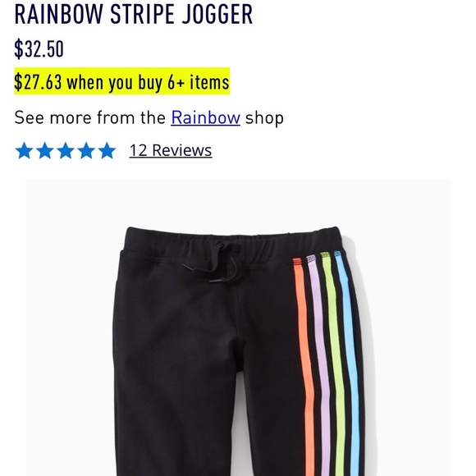The width and height of the screenshot is (476, 476).
Task: Click the words 'See more from the'
Action: (x=89, y=117)
